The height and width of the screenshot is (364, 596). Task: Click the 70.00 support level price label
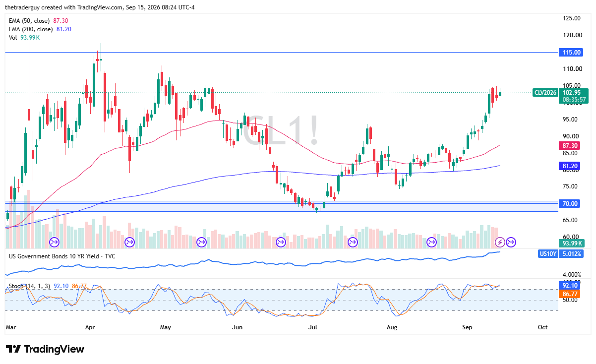(x=569, y=203)
